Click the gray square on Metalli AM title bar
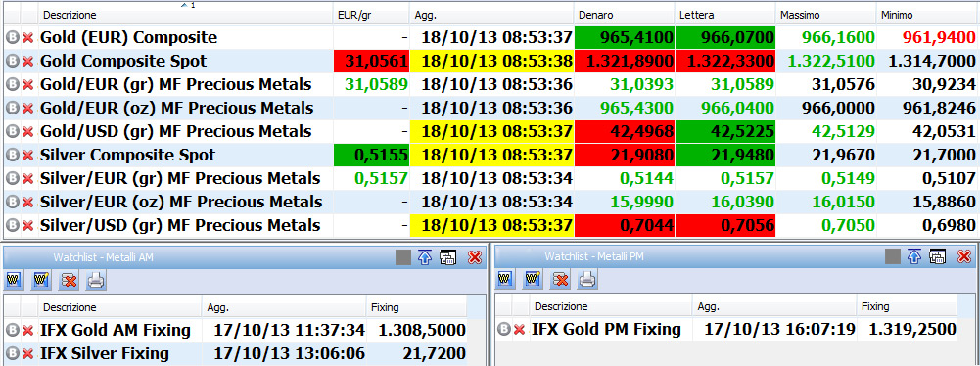Screen dimensions: 980x366 [403, 257]
